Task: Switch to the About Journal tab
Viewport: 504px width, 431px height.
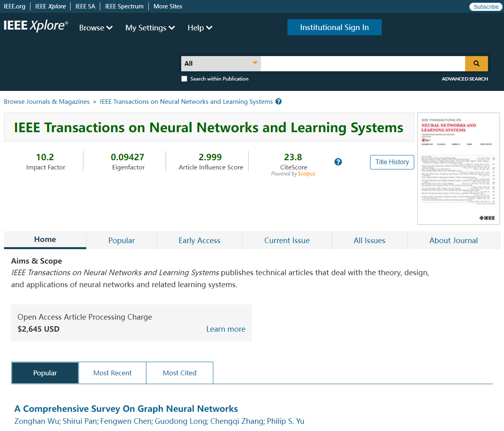Action: 453,240
